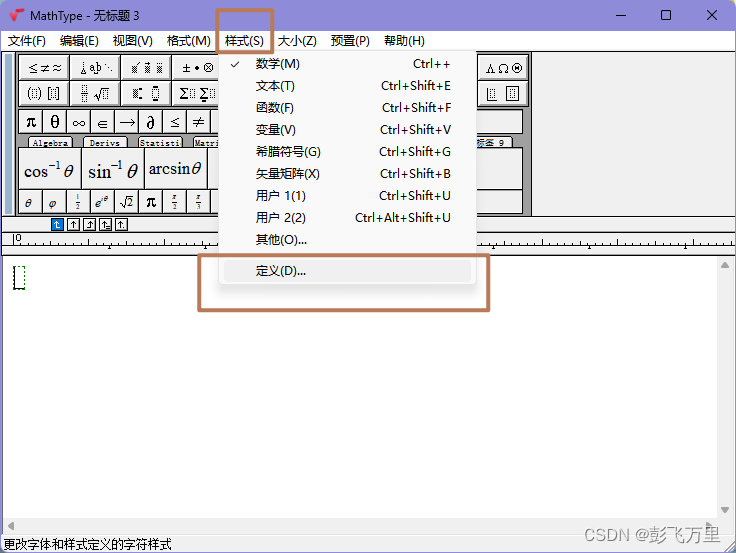Choose the 函数(F) style
The height and width of the screenshot is (553, 736).
347,108
